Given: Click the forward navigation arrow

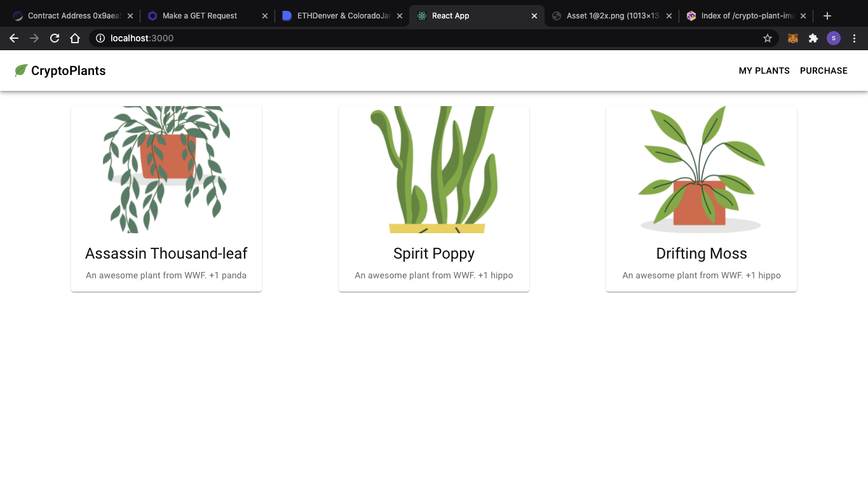Looking at the screenshot, I should click(x=34, y=38).
